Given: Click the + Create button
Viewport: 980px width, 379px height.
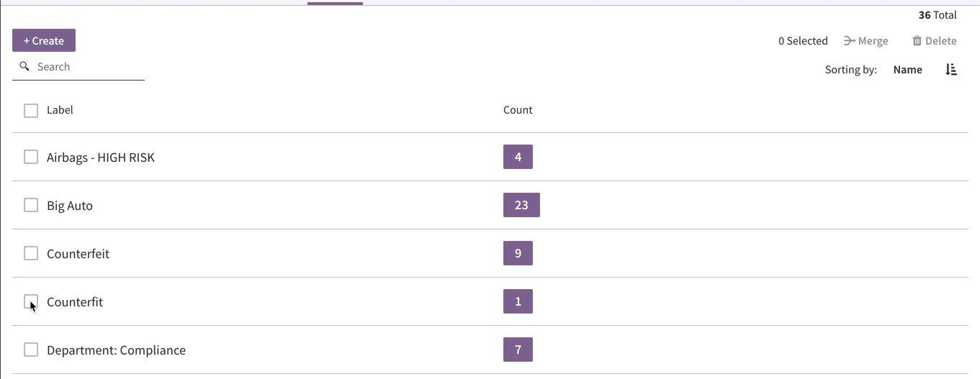Looking at the screenshot, I should point(44,40).
